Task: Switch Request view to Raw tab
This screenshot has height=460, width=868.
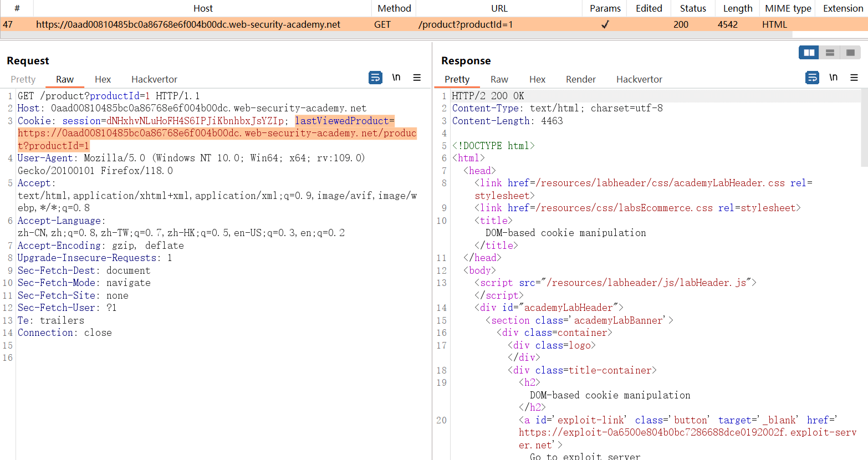Action: (x=65, y=79)
